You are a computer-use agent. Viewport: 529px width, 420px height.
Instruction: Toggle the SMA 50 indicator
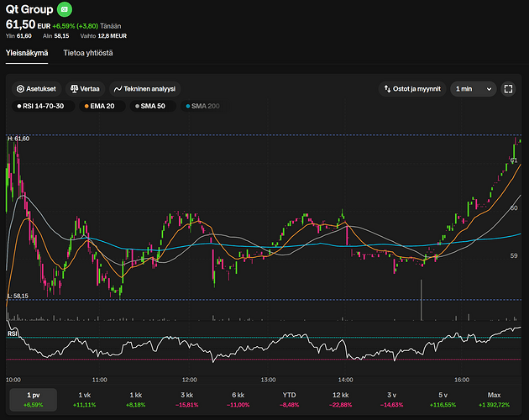point(153,106)
